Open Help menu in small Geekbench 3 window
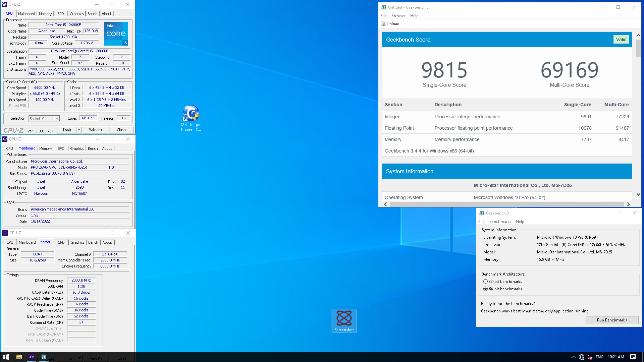Viewport: 644px width, 362px height. coord(520,222)
